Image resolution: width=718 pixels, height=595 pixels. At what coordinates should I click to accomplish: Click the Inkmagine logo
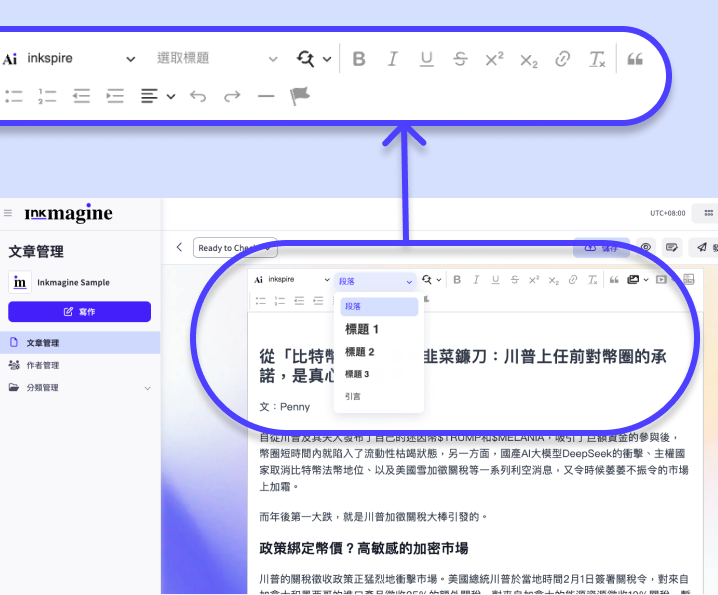[69, 213]
